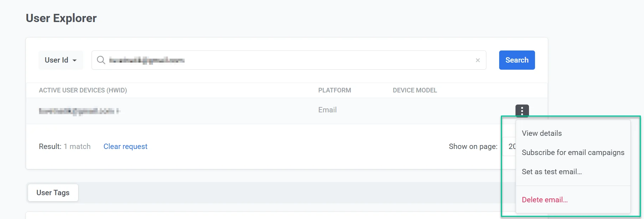Click the Active User Devices (HWID) column header
Image resolution: width=644 pixels, height=219 pixels.
click(83, 90)
